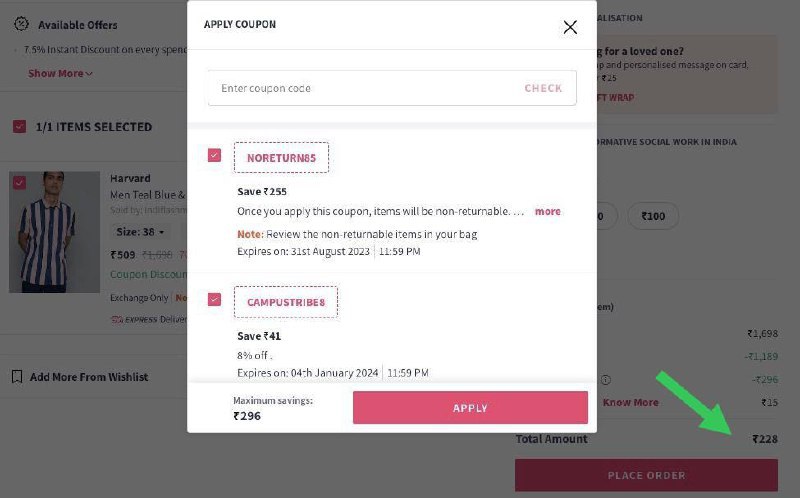
Task: Uncheck the CAMPUSTRIBE8 coupon checkbox
Action: tap(214, 300)
